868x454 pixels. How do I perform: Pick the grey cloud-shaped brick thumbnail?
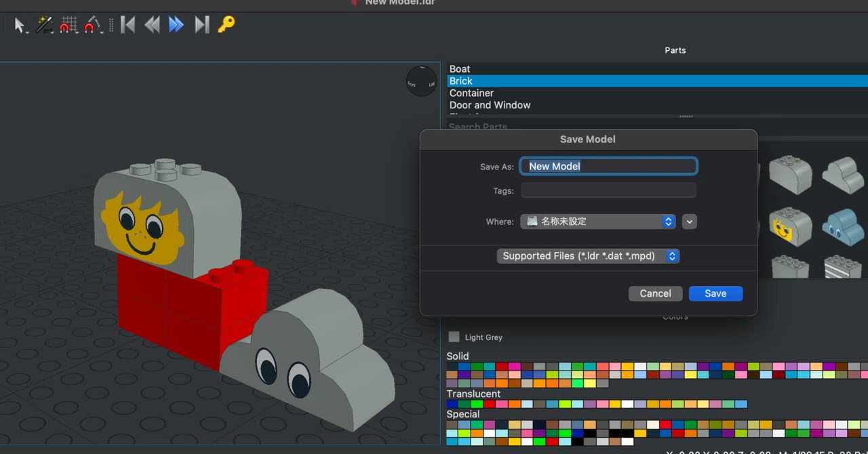point(844,175)
